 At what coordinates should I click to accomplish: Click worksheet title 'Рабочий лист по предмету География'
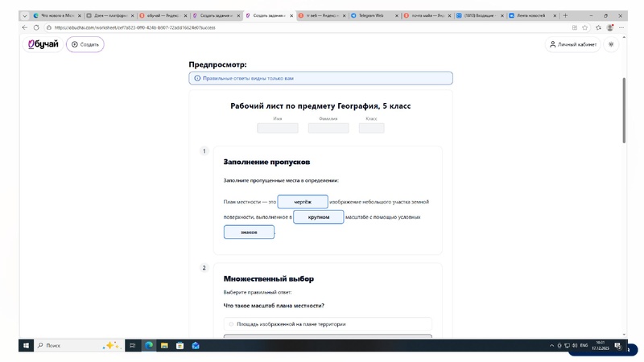(x=320, y=106)
